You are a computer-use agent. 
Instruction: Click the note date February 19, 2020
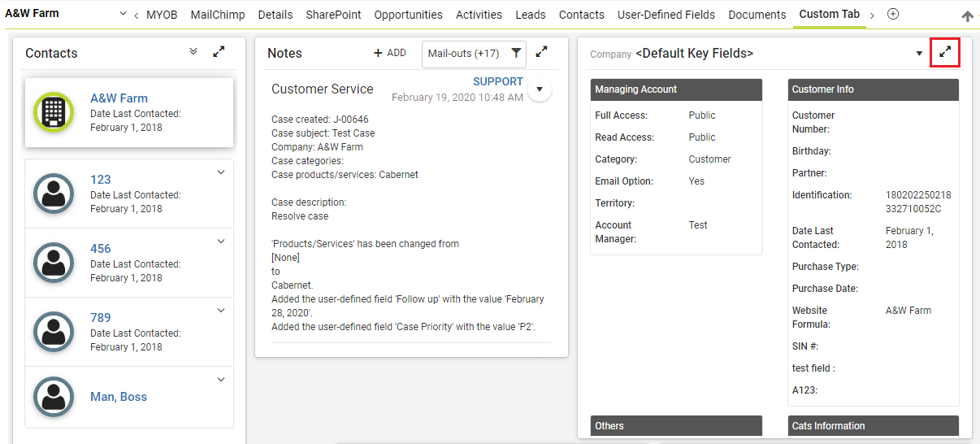tap(457, 98)
